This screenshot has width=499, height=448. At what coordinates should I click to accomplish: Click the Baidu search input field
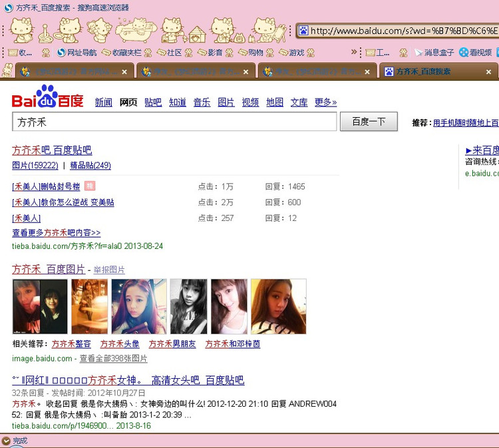174,122
